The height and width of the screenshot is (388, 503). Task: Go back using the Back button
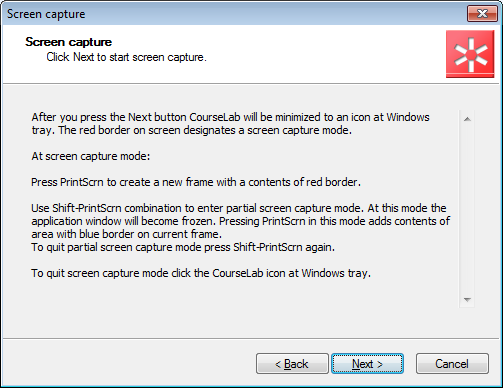[292, 364]
